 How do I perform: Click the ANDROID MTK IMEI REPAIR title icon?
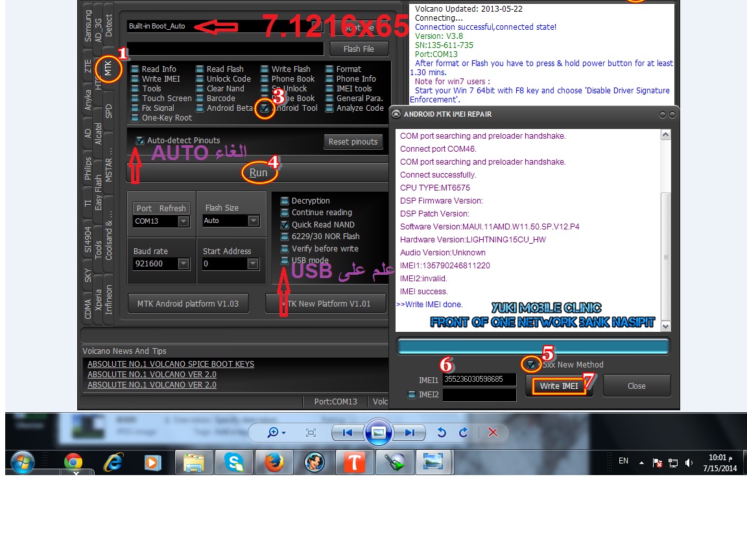396,114
